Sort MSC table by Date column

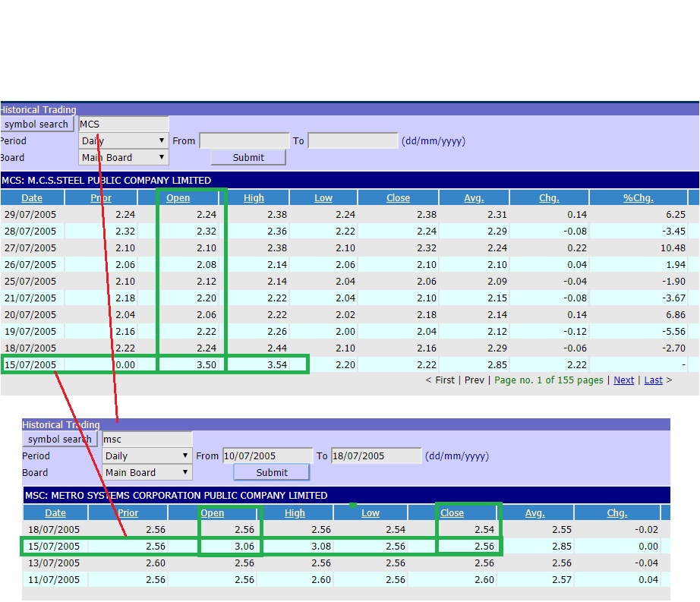tap(55, 512)
